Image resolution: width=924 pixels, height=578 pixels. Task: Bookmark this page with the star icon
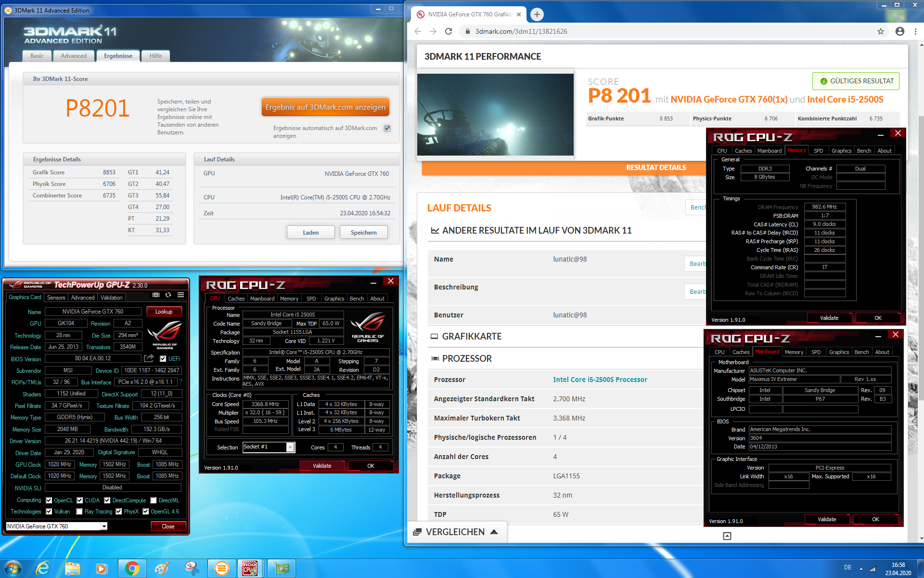point(881,31)
